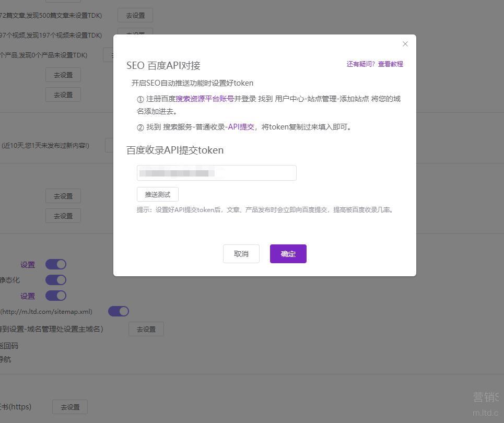The width and height of the screenshot is (504, 423).
Task: Click 去设置 next to 域名管理处设置主域名
Action: (146, 329)
